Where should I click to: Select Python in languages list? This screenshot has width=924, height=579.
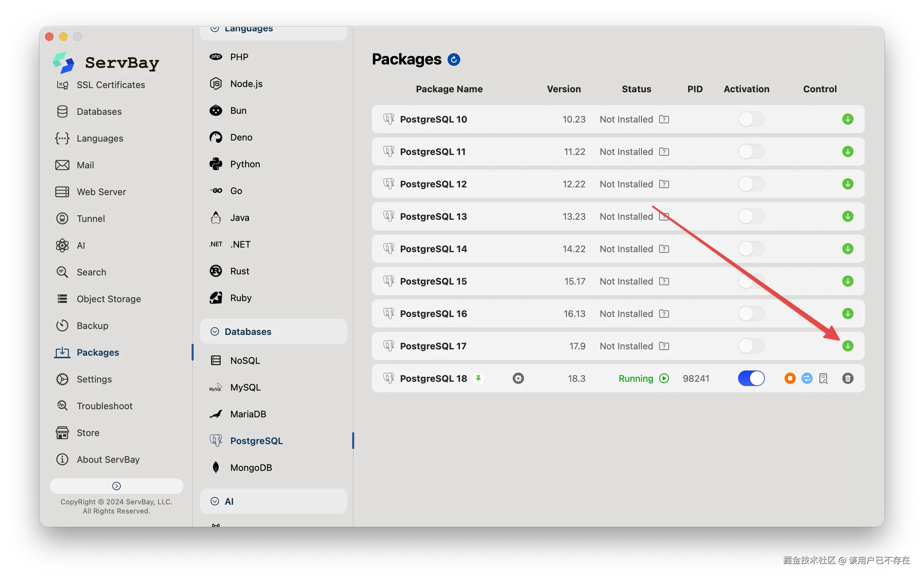[245, 164]
